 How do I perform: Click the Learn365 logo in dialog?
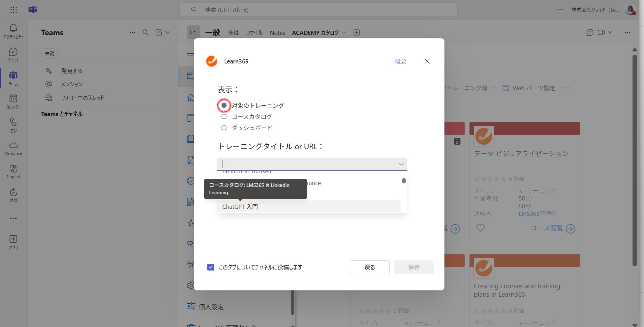click(x=211, y=61)
